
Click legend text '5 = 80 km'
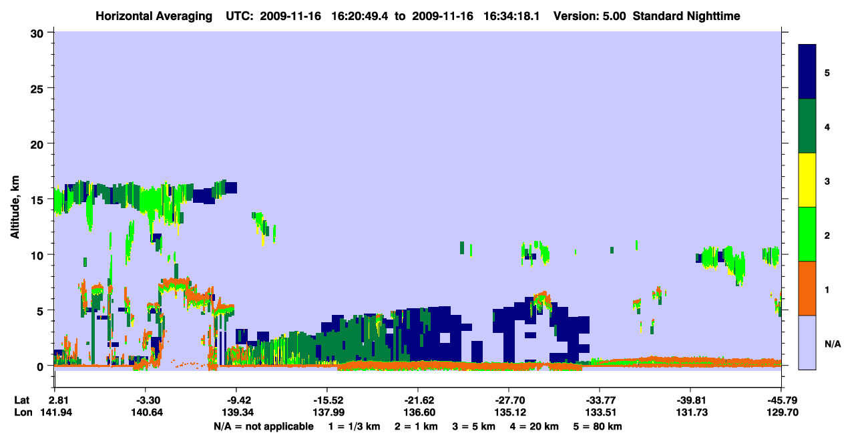coord(599,426)
